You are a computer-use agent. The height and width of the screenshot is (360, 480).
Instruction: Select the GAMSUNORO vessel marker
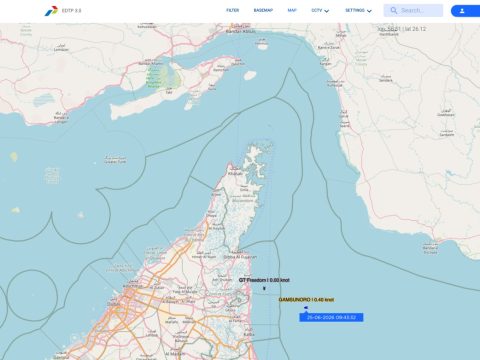pyautogui.click(x=306, y=308)
